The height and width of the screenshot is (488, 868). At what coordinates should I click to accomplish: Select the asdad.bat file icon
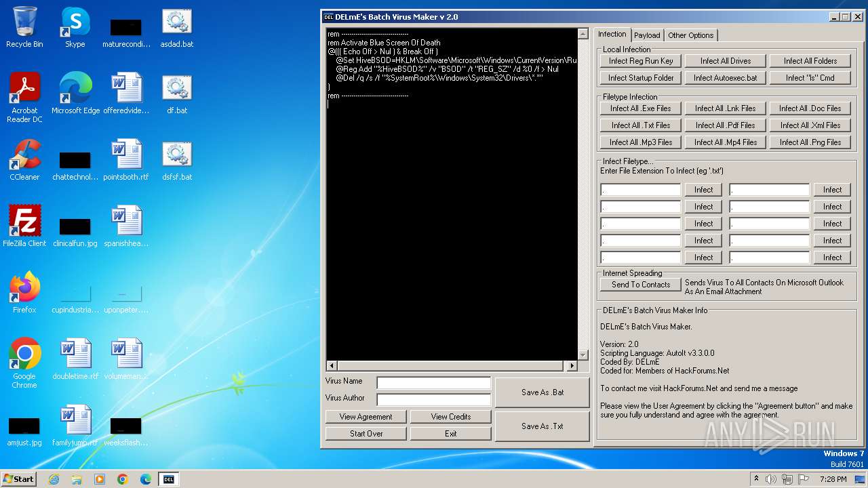pos(177,28)
